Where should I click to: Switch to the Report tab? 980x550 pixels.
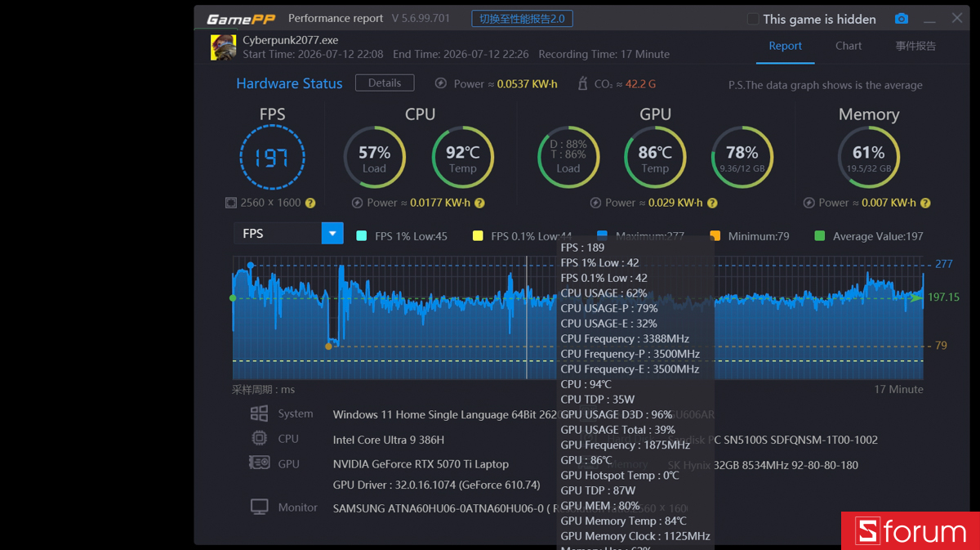[785, 46]
